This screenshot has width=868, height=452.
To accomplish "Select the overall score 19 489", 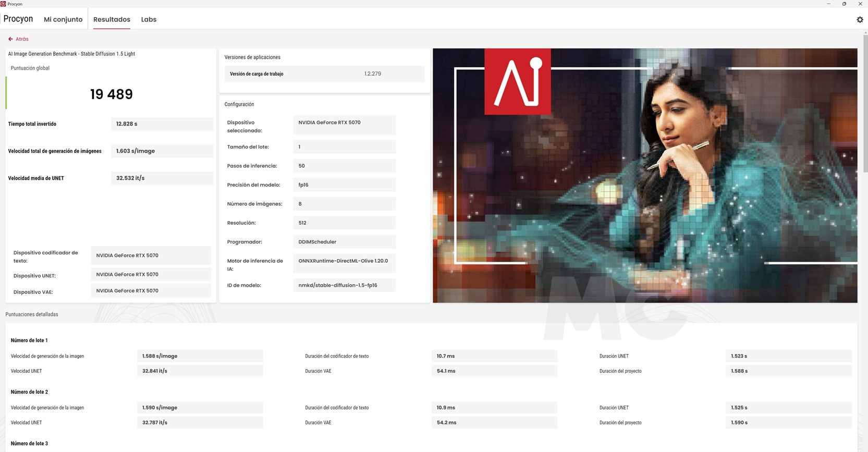I will pos(112,94).
